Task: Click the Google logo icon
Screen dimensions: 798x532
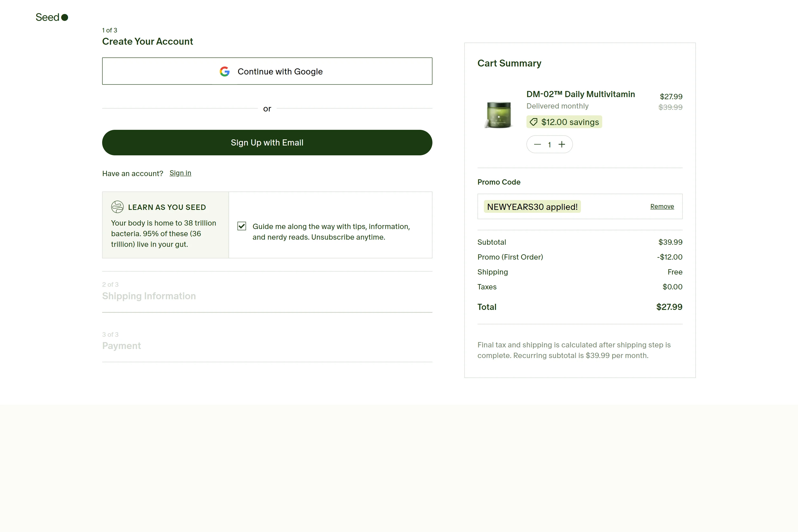Action: tap(225, 72)
